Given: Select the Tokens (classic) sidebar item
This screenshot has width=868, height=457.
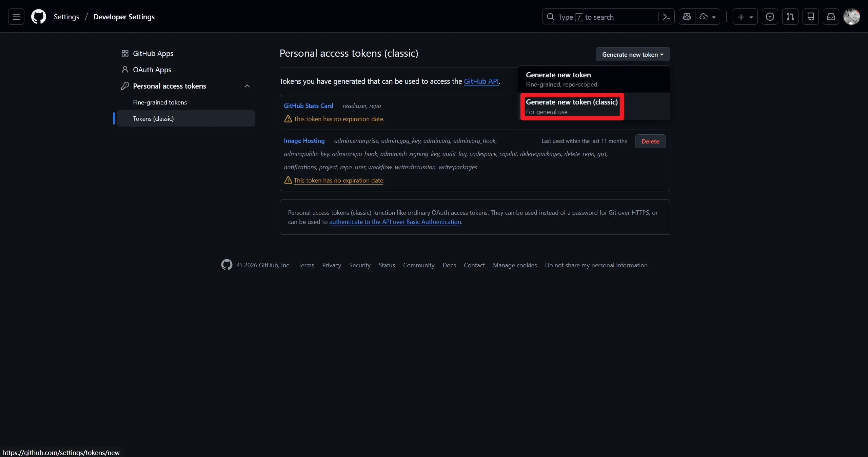Looking at the screenshot, I should tap(153, 118).
